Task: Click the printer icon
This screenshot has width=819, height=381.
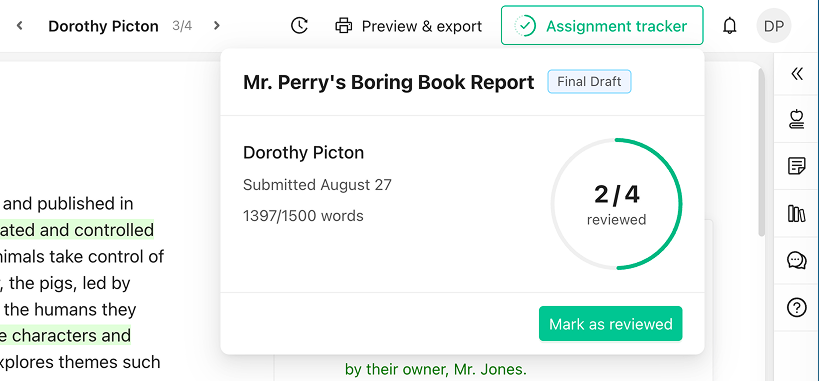Action: (343, 25)
